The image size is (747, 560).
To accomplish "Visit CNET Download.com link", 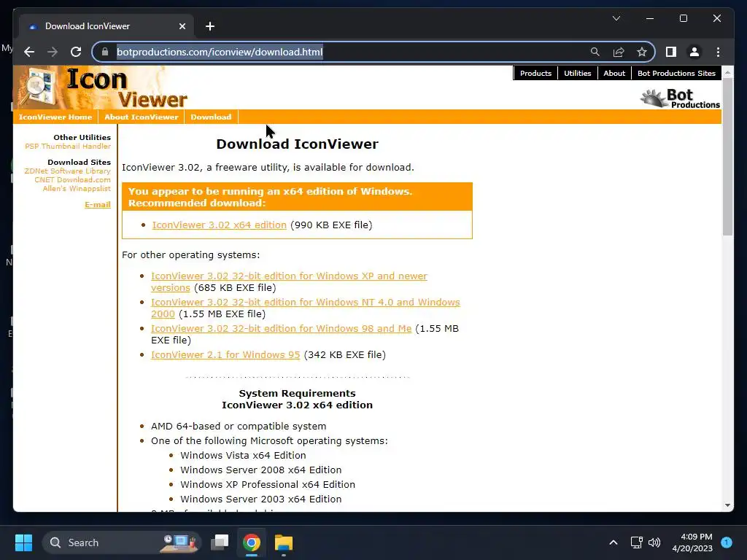I will click(72, 180).
